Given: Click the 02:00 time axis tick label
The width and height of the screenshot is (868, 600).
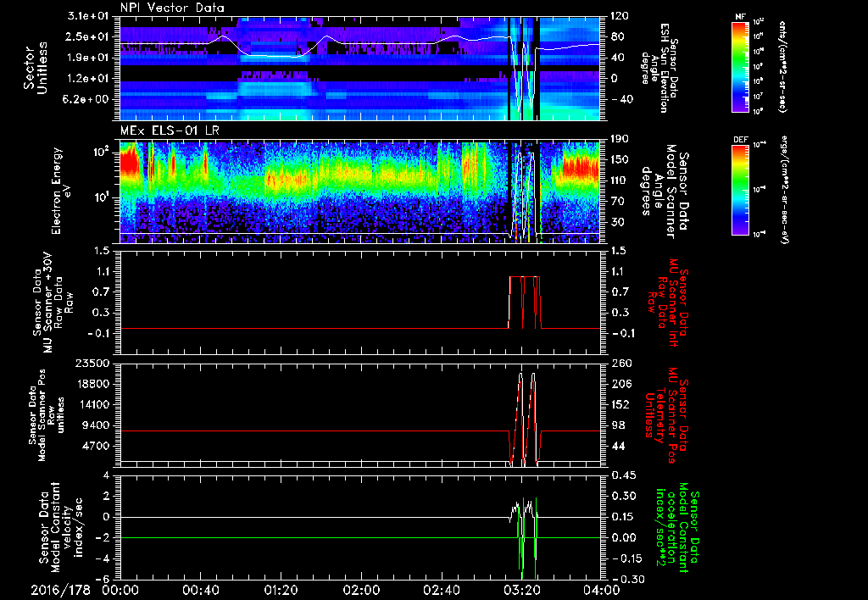Looking at the screenshot, I should [x=360, y=590].
